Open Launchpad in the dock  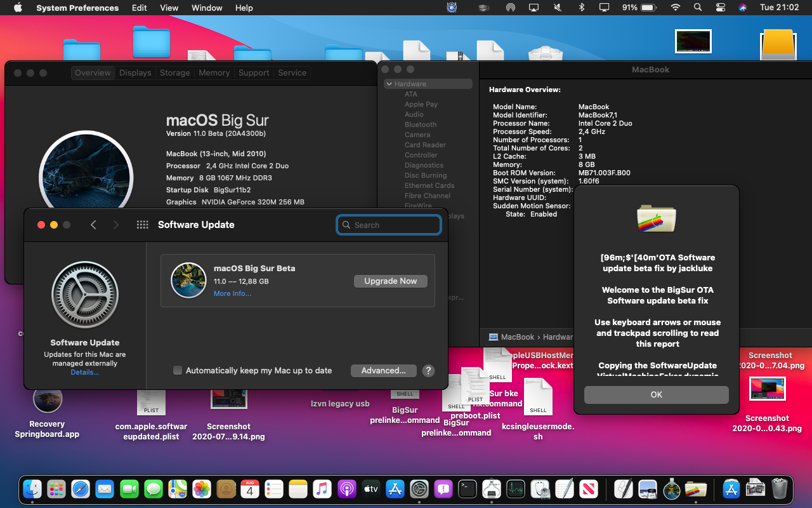point(56,489)
